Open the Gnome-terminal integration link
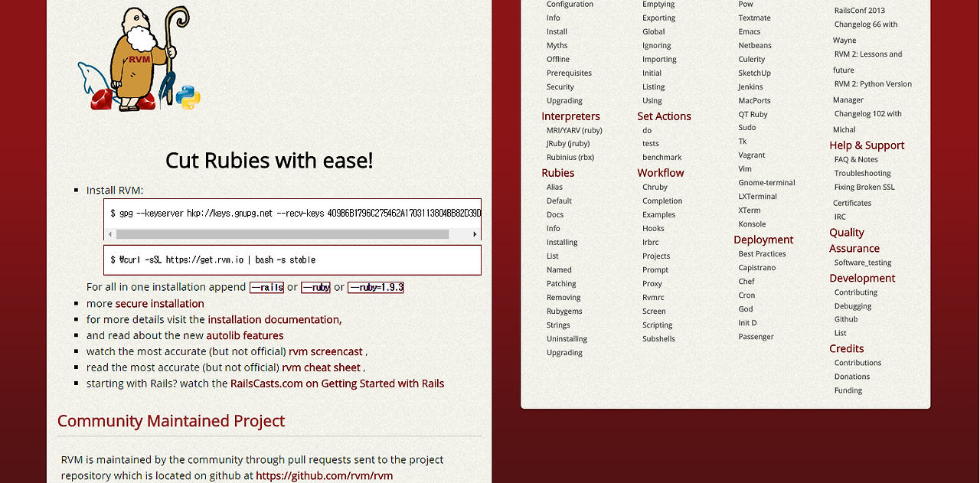This screenshot has width=980, height=483. [766, 183]
